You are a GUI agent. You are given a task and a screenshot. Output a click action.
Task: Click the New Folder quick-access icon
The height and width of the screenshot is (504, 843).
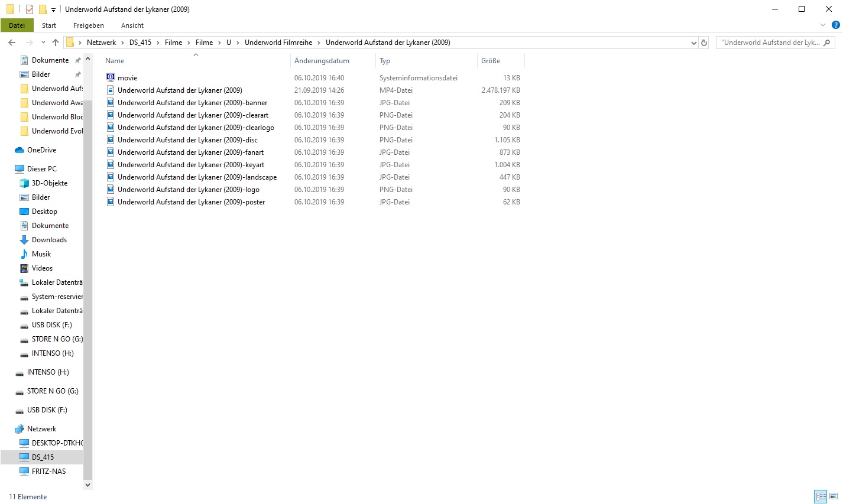pos(43,9)
